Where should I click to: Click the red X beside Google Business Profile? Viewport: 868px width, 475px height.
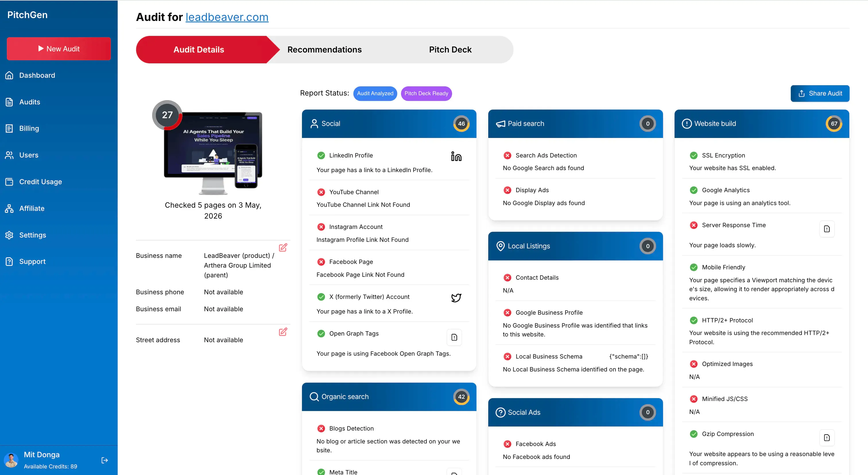[x=507, y=313]
